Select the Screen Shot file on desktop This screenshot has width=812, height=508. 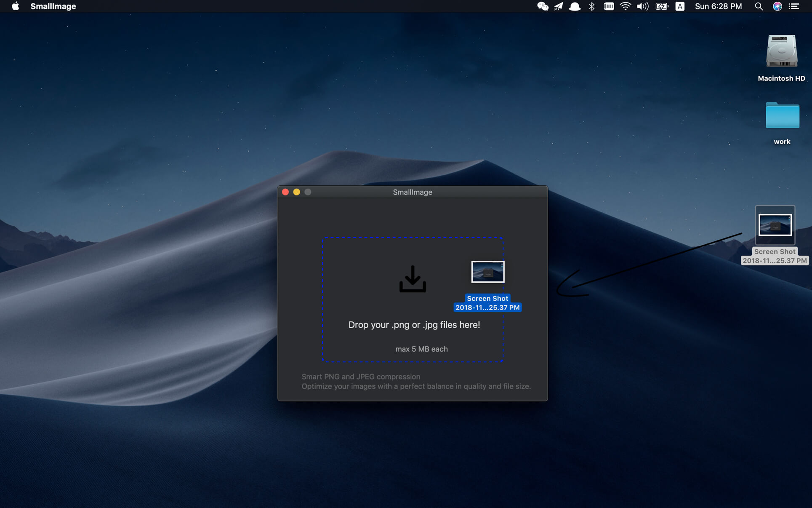point(775,225)
